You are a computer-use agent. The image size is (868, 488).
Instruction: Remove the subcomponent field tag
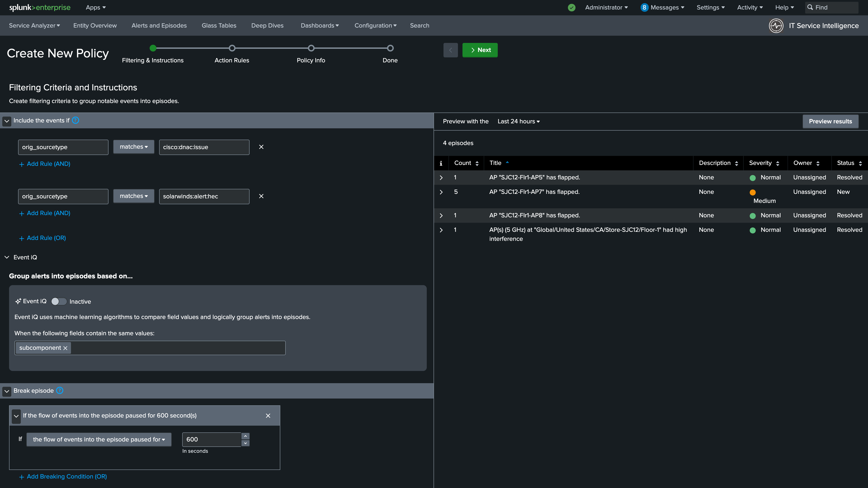click(65, 348)
